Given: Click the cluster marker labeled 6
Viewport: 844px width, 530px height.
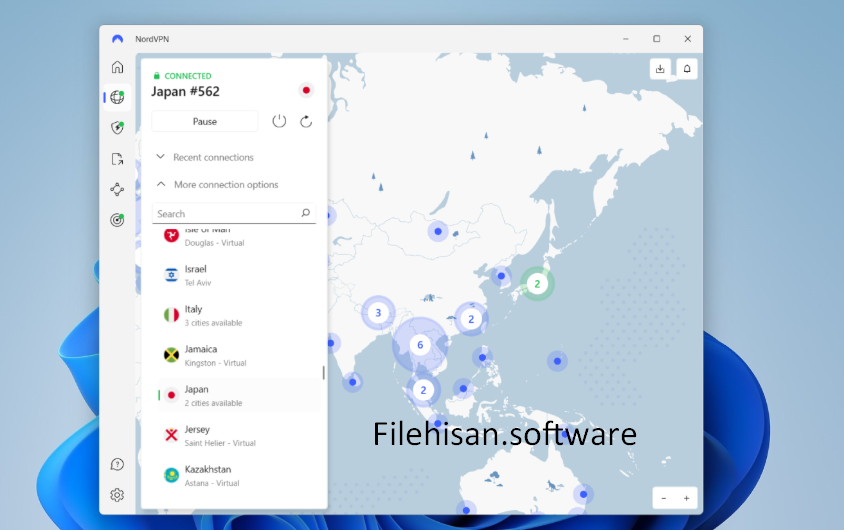Looking at the screenshot, I should (420, 345).
